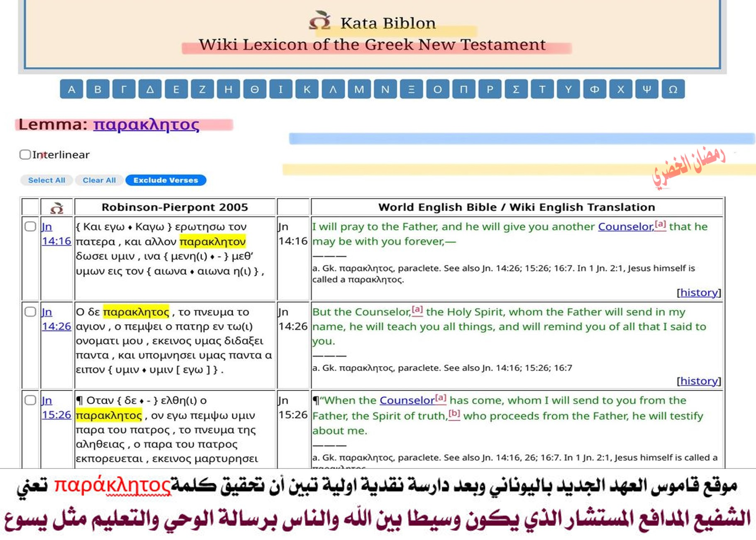Open the Greek letter Η index
The width and height of the screenshot is (756, 540).
[x=228, y=89]
